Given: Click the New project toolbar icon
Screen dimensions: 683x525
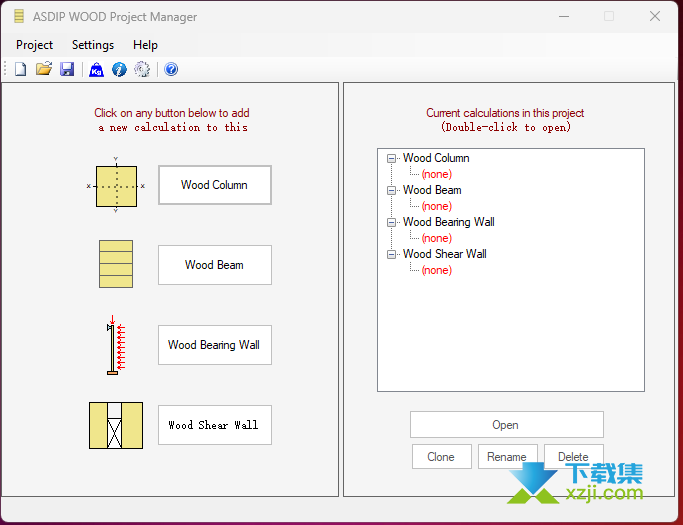Looking at the screenshot, I should pos(20,69).
